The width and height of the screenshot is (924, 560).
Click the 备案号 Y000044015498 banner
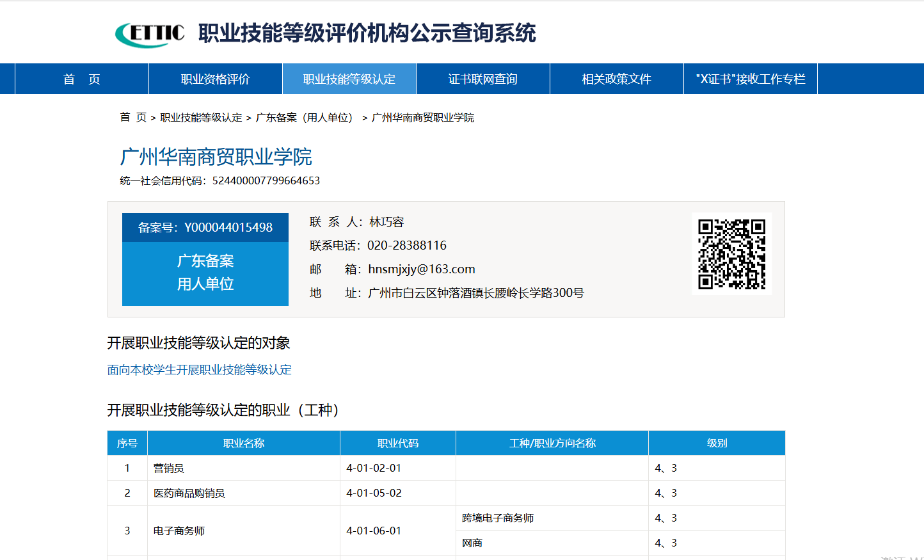click(x=205, y=228)
